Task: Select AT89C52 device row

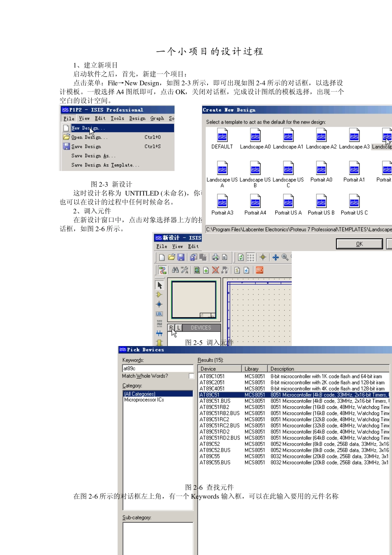Action: [294, 444]
